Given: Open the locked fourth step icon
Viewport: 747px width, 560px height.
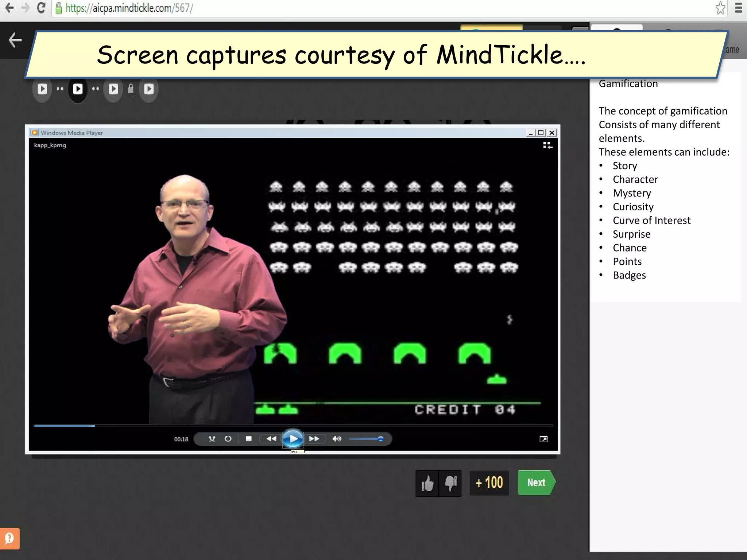Looking at the screenshot, I should tap(148, 89).
